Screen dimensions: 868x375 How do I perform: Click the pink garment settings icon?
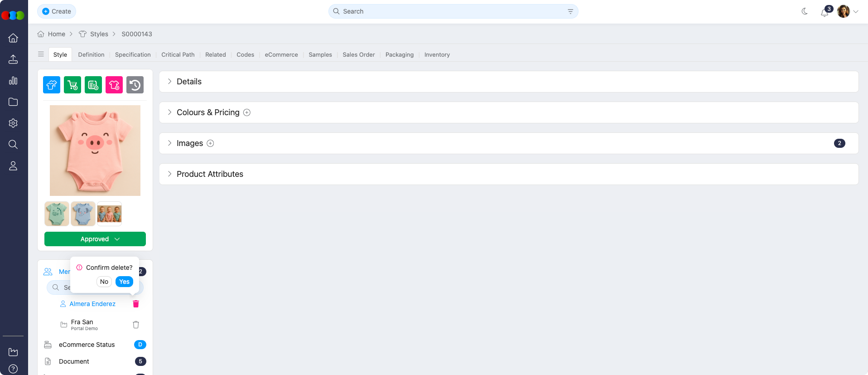[x=114, y=85]
